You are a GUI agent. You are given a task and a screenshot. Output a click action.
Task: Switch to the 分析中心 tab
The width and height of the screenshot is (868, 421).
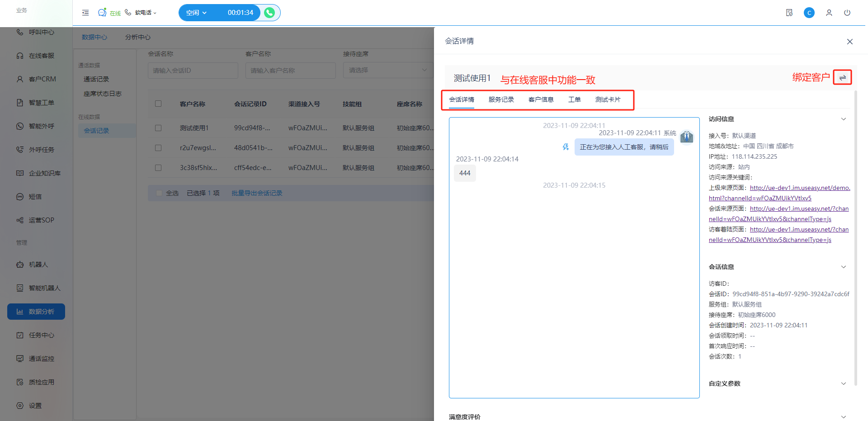[x=138, y=37]
